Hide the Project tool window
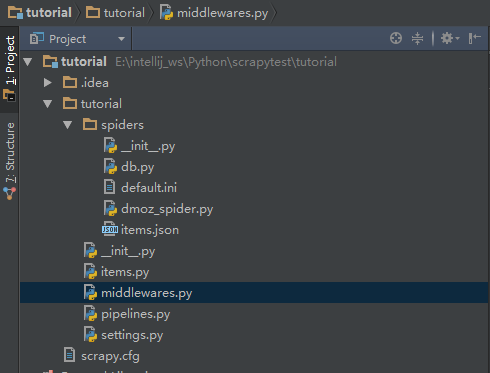Screen dimensions: 490x373 pos(475,38)
